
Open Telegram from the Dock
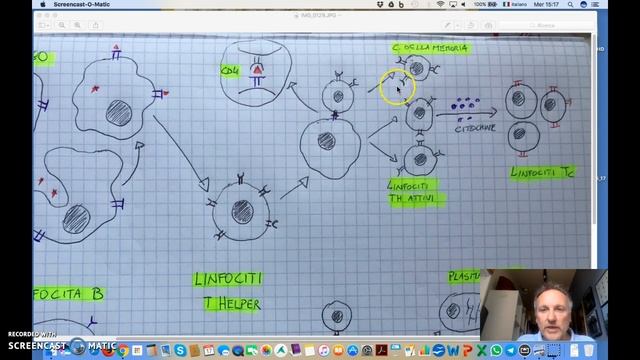click(x=511, y=350)
